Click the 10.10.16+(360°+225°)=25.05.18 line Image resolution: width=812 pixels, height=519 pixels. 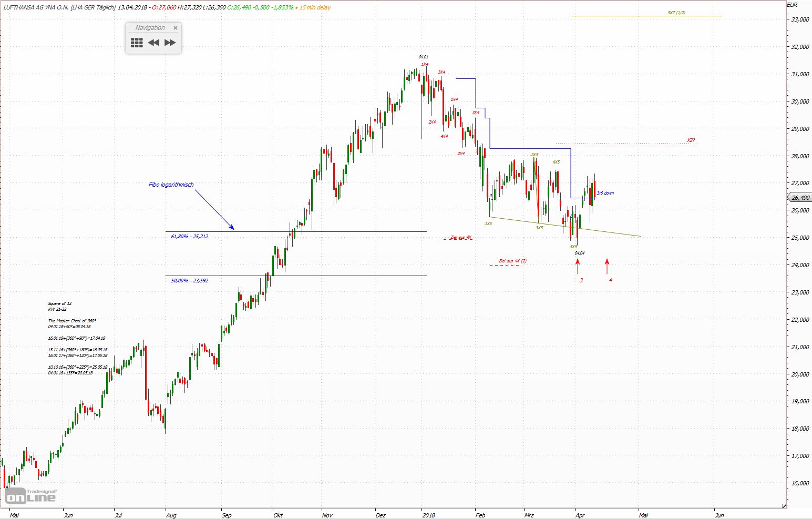(77, 367)
